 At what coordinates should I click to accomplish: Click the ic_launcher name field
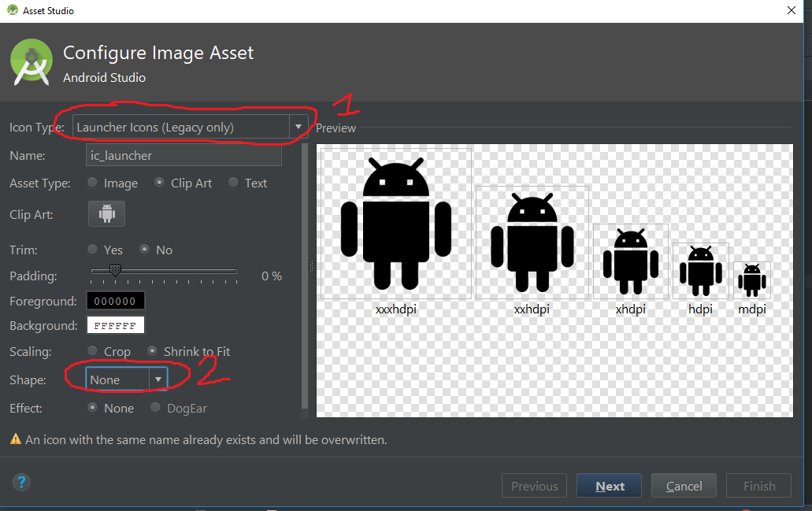184,155
